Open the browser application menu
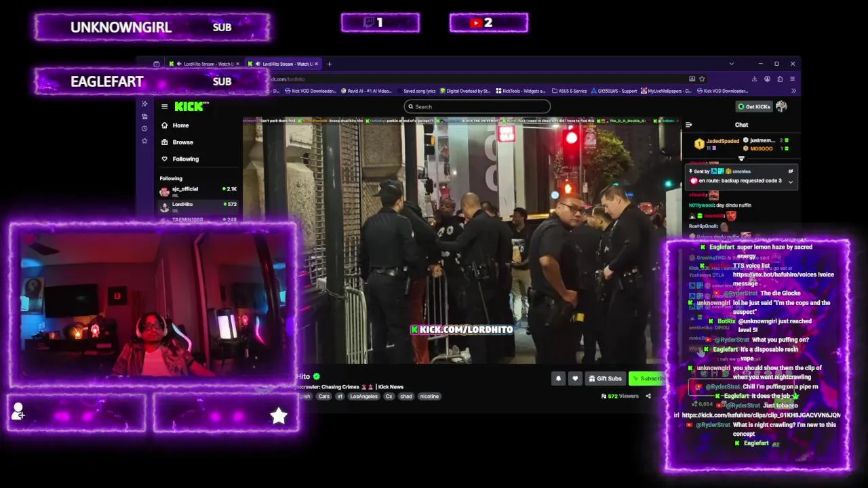The image size is (868, 488). [792, 79]
